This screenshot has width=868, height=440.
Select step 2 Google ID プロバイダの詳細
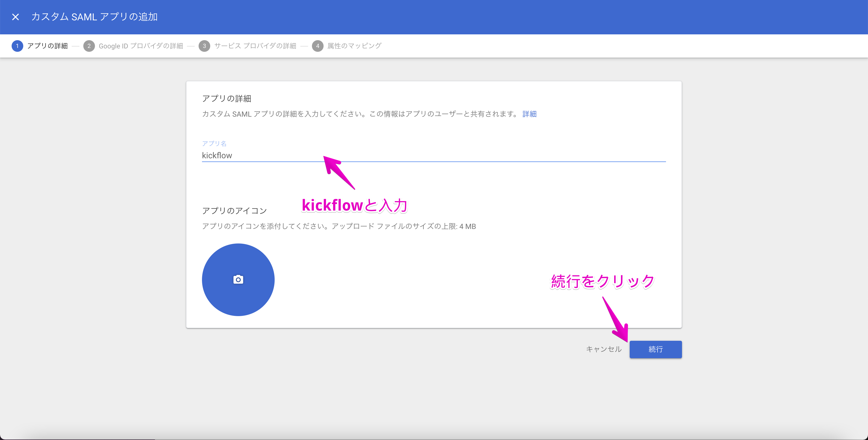point(133,46)
